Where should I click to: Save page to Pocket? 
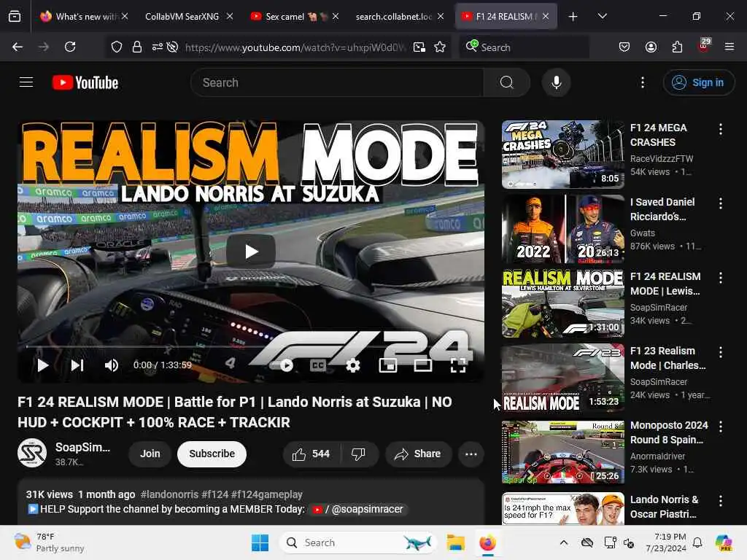coord(624,47)
